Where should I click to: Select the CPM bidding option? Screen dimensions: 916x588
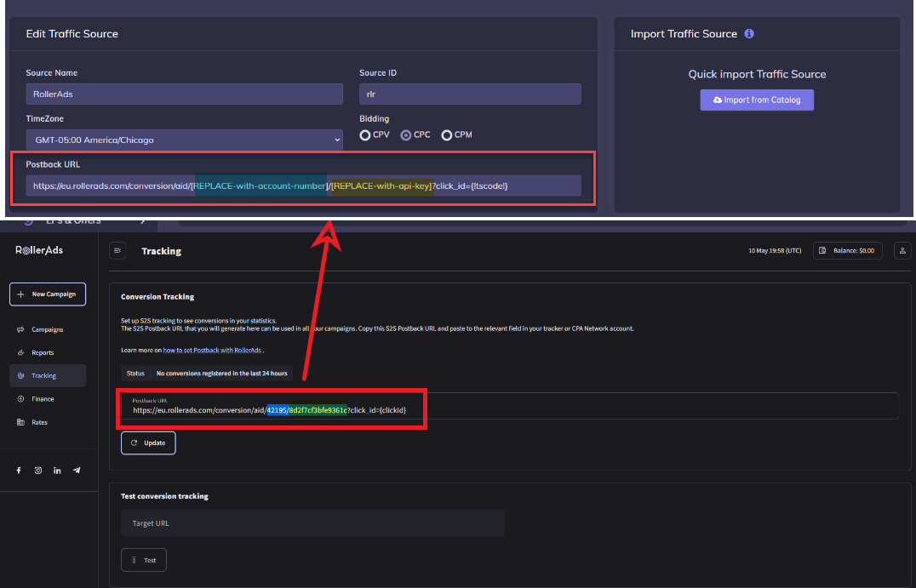pos(446,135)
